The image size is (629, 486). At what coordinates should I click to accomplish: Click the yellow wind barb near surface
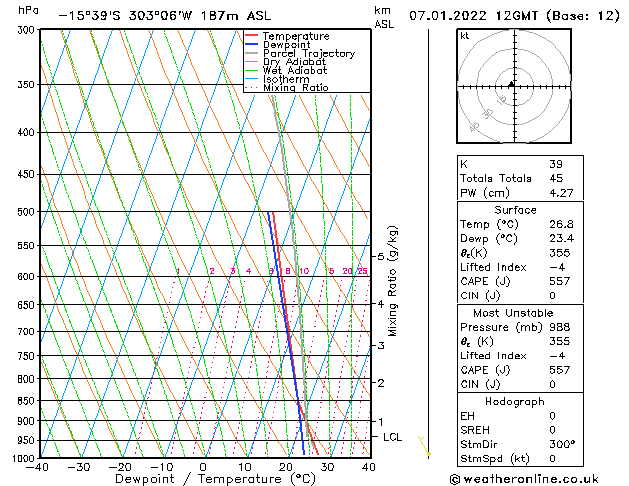(424, 446)
